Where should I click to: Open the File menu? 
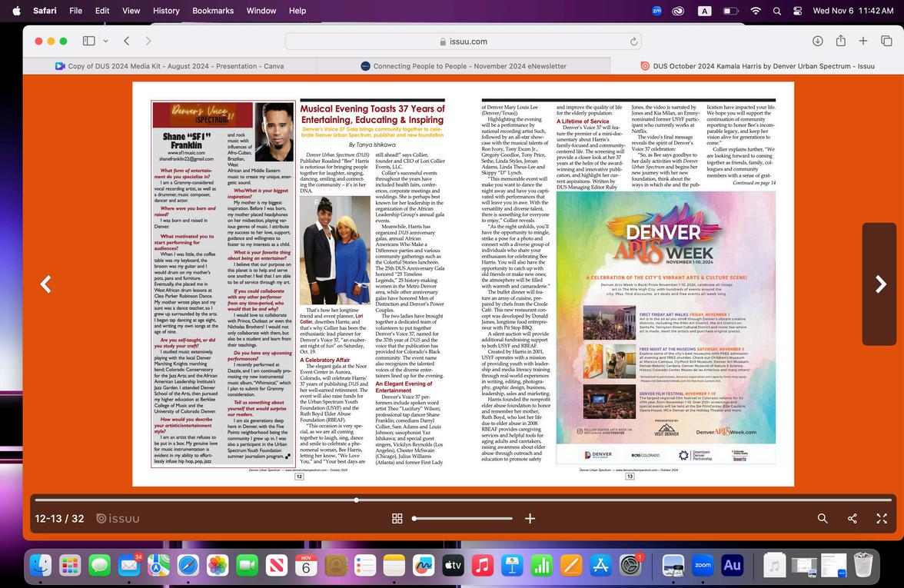(x=75, y=11)
